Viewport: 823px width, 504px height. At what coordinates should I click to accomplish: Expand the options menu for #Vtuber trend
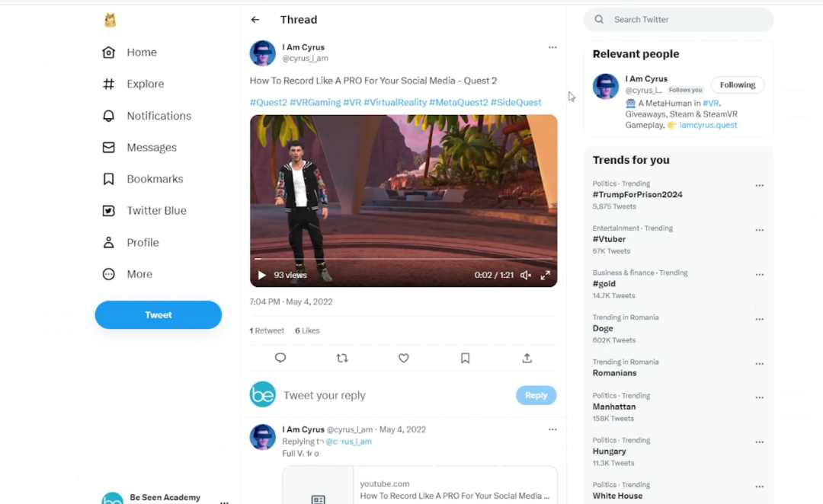759,230
